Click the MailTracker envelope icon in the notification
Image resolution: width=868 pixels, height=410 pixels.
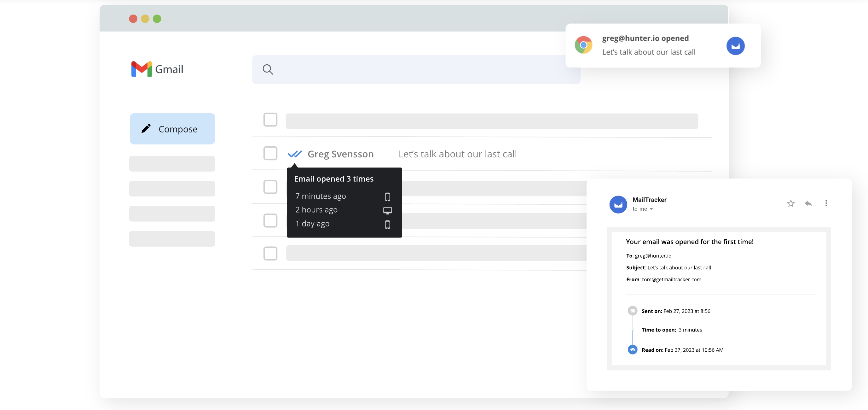(735, 46)
